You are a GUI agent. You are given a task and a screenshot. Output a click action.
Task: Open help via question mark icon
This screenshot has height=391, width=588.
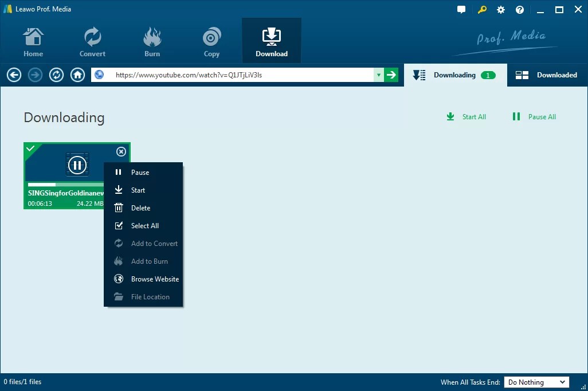click(520, 10)
